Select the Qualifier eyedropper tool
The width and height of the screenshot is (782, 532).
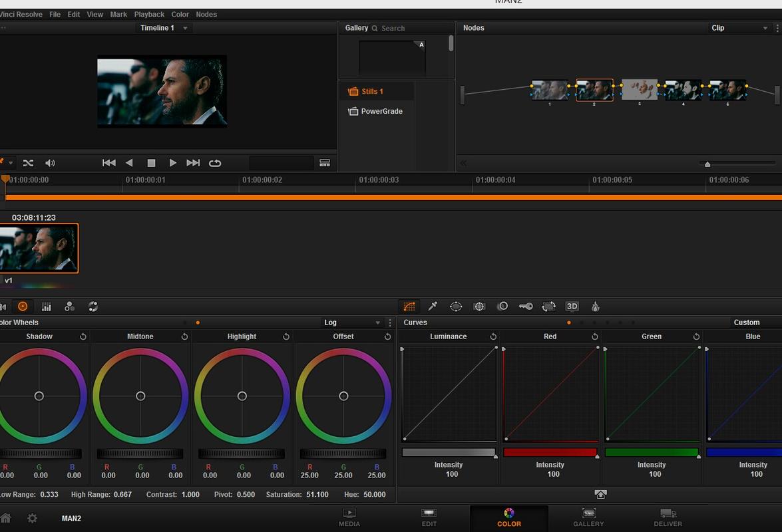coord(433,307)
